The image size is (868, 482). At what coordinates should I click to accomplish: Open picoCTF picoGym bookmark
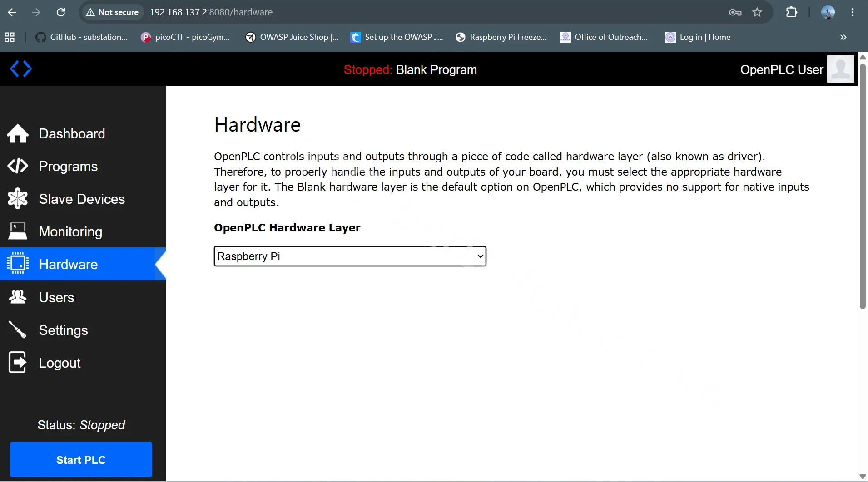[185, 37]
